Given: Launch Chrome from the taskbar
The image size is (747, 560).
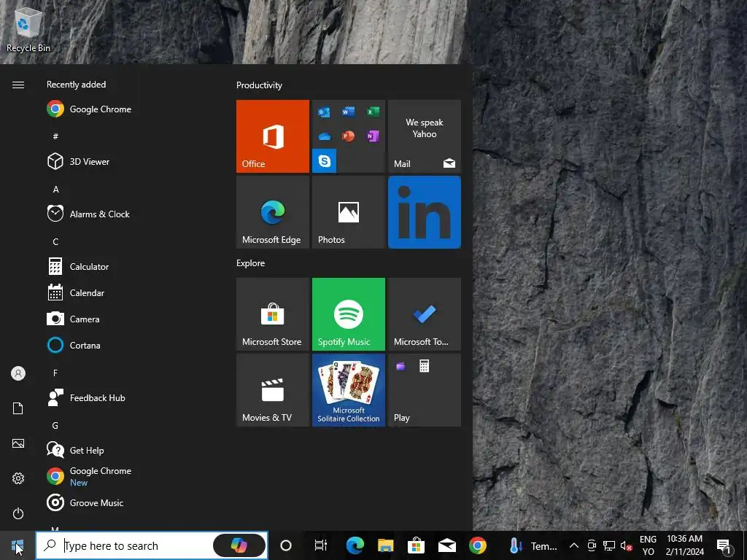Looking at the screenshot, I should [x=477, y=545].
